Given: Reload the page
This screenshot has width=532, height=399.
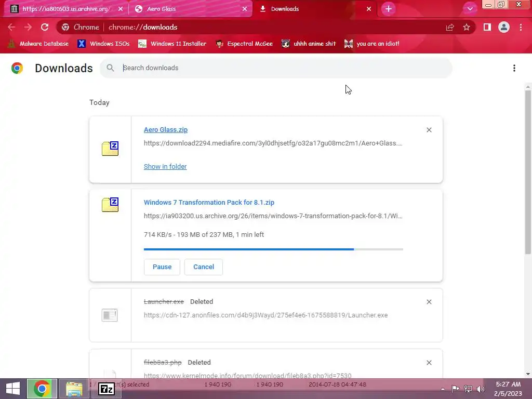Looking at the screenshot, I should point(45,27).
